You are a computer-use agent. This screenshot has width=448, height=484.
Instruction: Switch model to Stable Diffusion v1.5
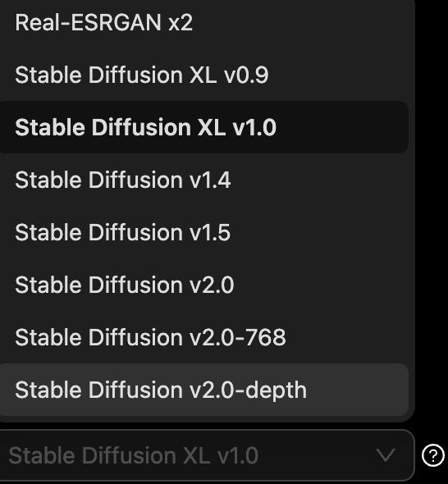coord(203,232)
